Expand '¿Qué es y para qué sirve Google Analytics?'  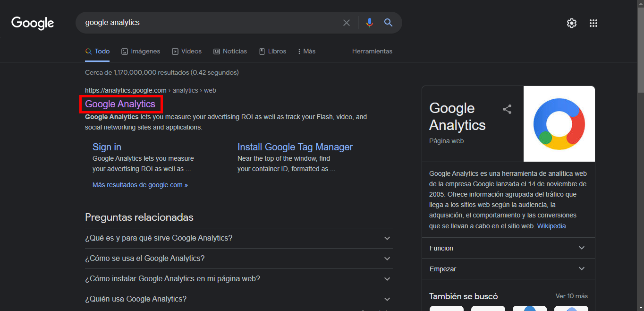(x=238, y=238)
